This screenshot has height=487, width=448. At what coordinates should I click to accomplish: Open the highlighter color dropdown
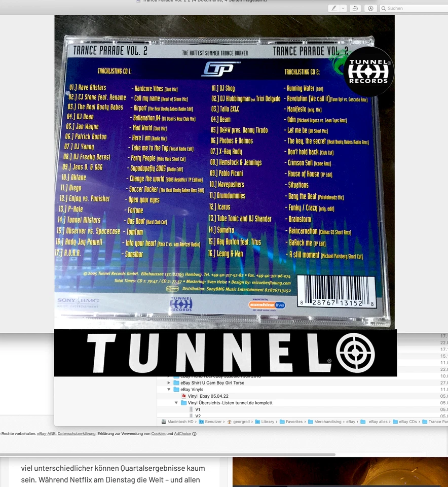(342, 8)
